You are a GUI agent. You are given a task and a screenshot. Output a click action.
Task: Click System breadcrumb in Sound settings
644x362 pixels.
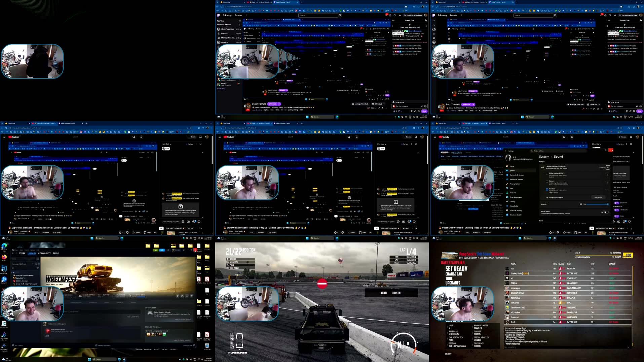544,157
